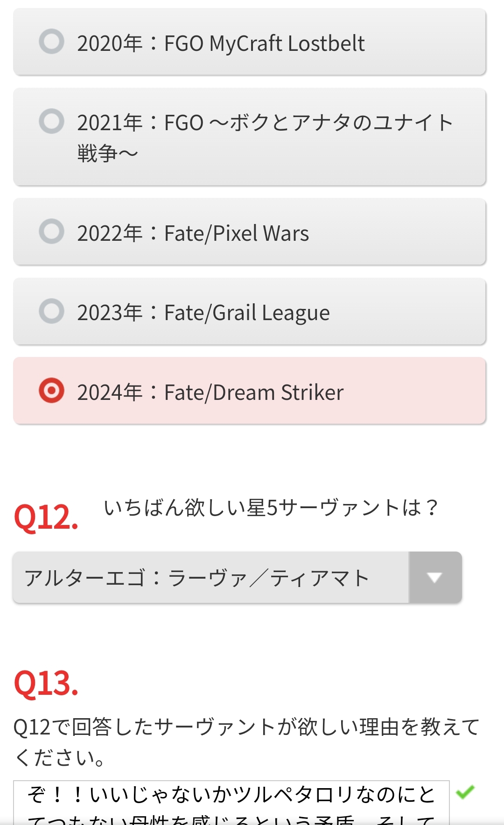
Task: Click the 'Fate/Grail League' option text
Action: click(247, 313)
